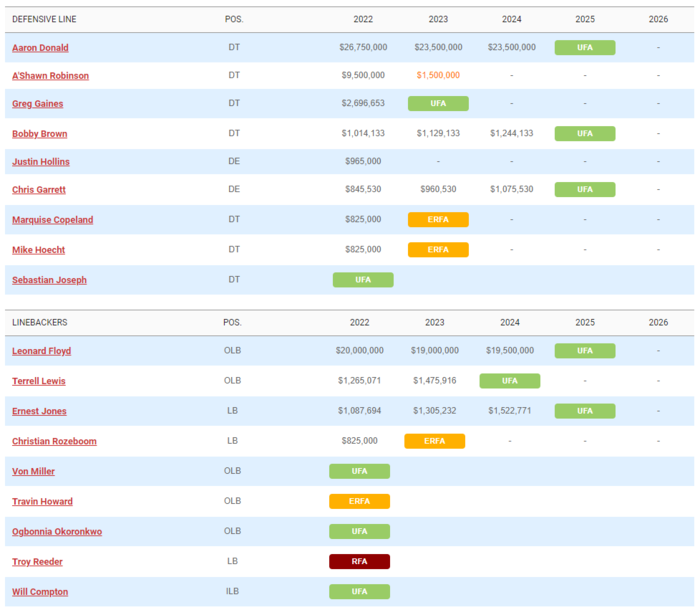Open Ogbonnia Okoronkwo's profile
The width and height of the screenshot is (700, 615).
pos(57,532)
